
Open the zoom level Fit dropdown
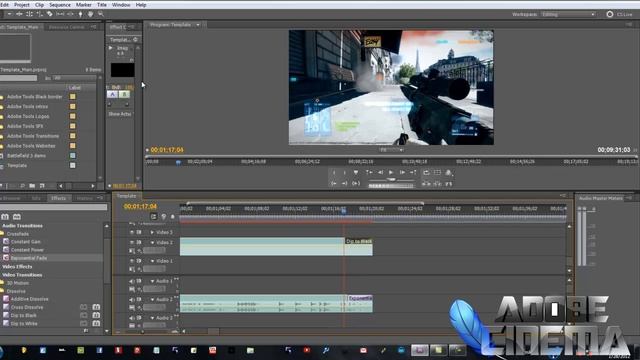click(x=391, y=150)
